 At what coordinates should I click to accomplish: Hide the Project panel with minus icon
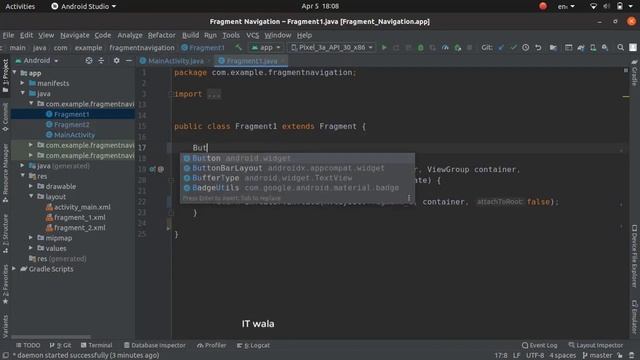click(129, 60)
